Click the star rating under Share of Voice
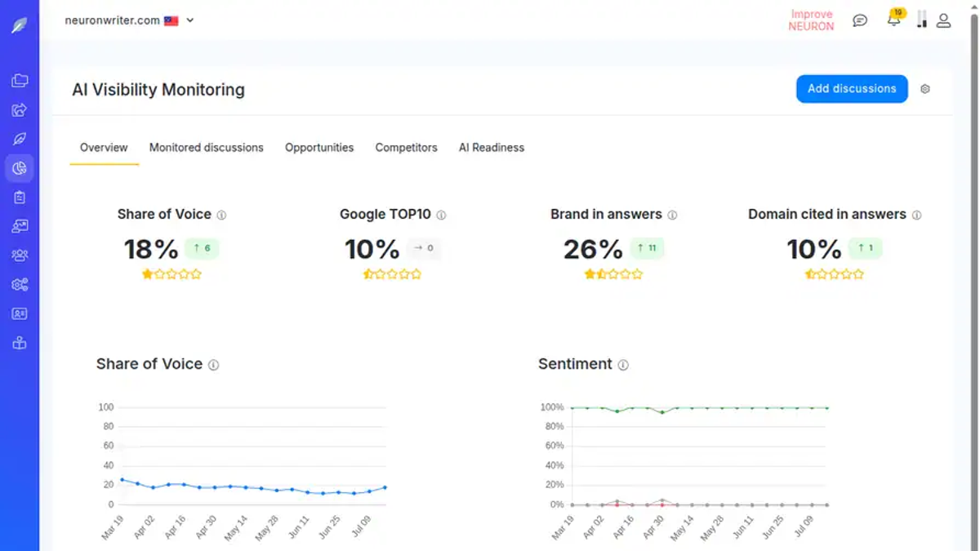This screenshot has height=551, width=980. pyautogui.click(x=171, y=274)
